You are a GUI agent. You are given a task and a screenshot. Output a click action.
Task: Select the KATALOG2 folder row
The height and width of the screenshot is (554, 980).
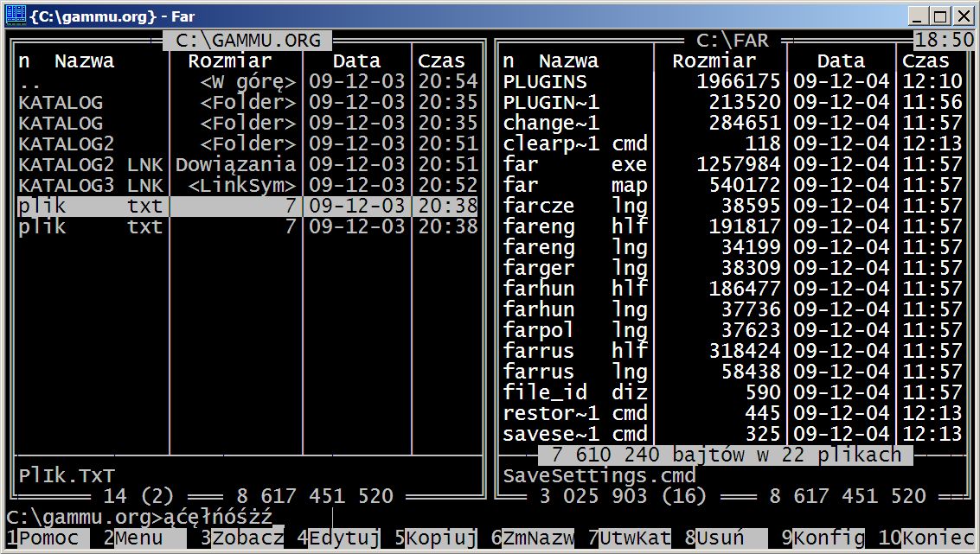[x=247, y=144]
